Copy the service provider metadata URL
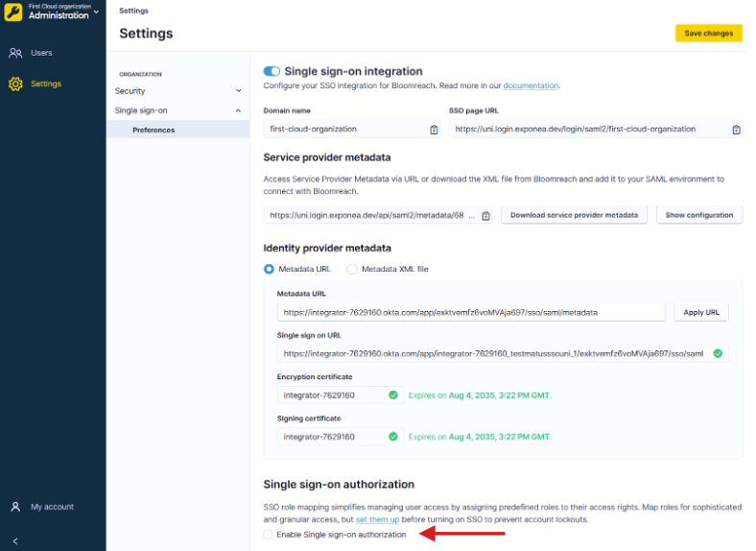 (x=486, y=216)
